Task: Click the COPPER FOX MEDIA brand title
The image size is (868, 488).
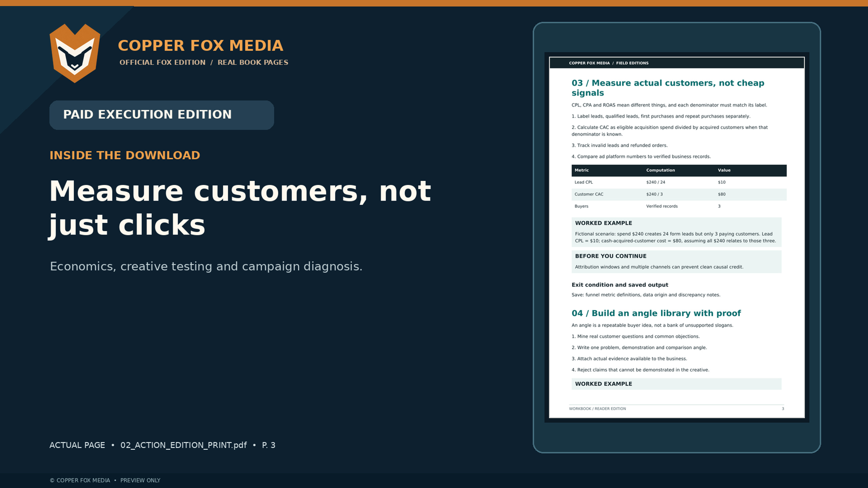Action: point(200,46)
